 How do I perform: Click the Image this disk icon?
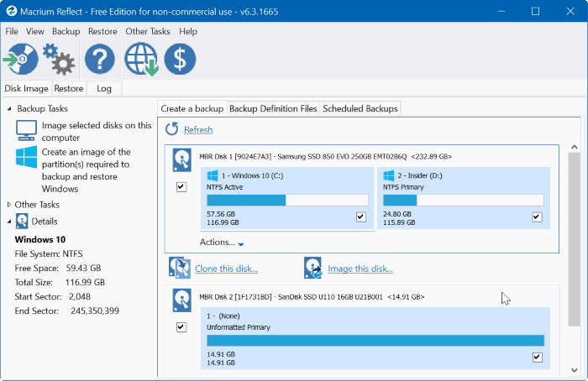pyautogui.click(x=313, y=268)
